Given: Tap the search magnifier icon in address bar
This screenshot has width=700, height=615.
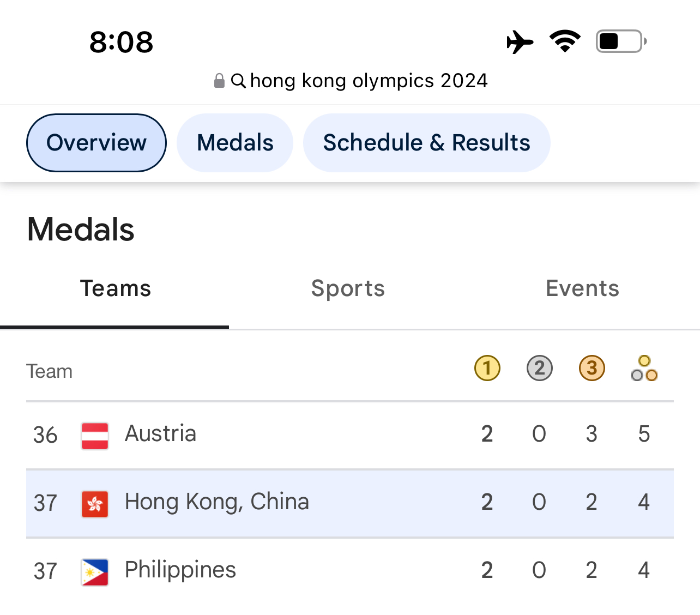Looking at the screenshot, I should point(238,81).
